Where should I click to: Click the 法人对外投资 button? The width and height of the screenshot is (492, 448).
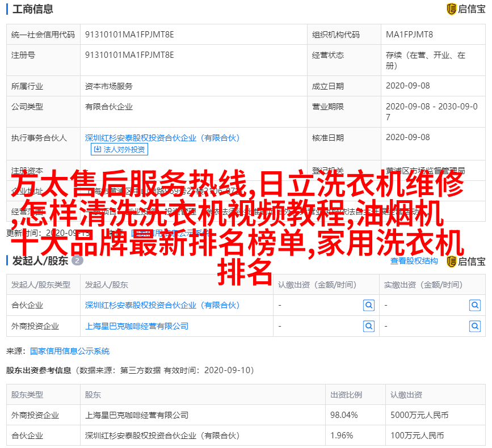(x=119, y=149)
